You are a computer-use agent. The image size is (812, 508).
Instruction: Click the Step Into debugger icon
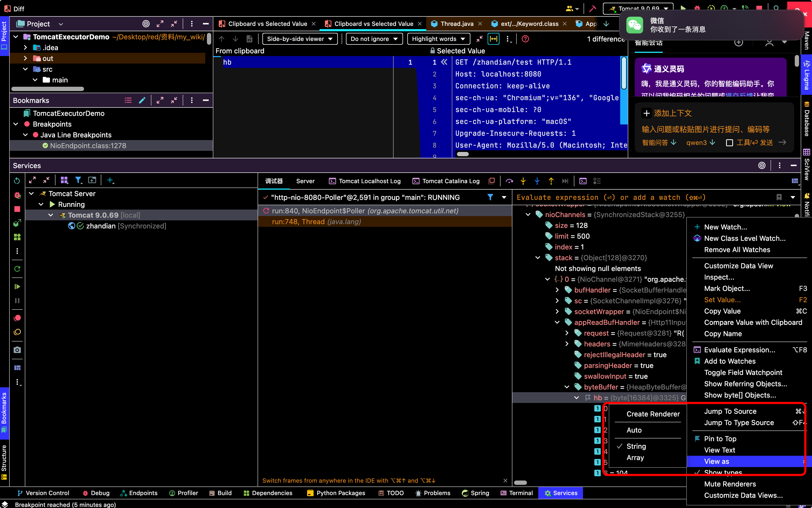click(x=523, y=181)
